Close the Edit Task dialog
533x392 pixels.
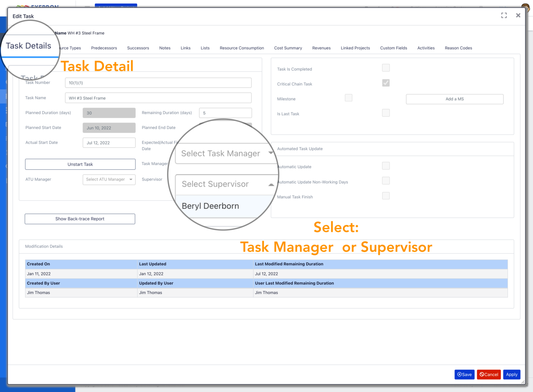point(518,15)
